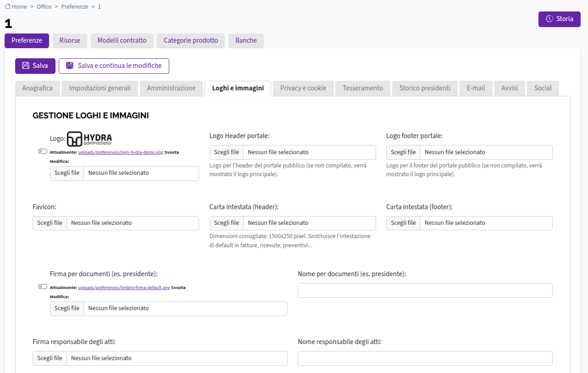Screen dimensions: 588x373
Task: Open the Privacy e cookie sub-tab
Action: pos(304,88)
